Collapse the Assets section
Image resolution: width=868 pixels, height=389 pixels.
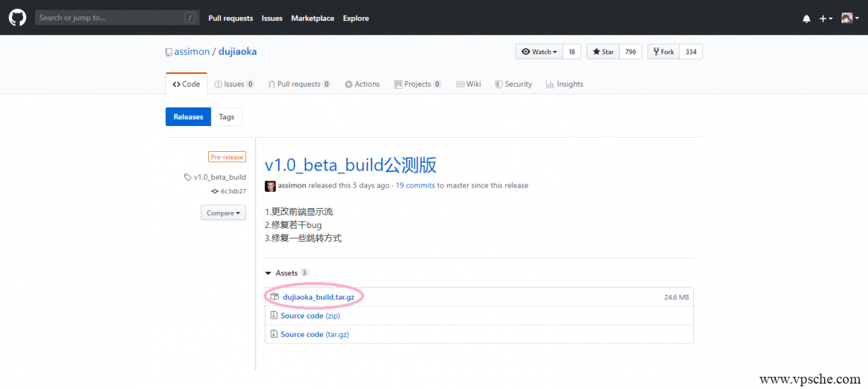(x=286, y=272)
